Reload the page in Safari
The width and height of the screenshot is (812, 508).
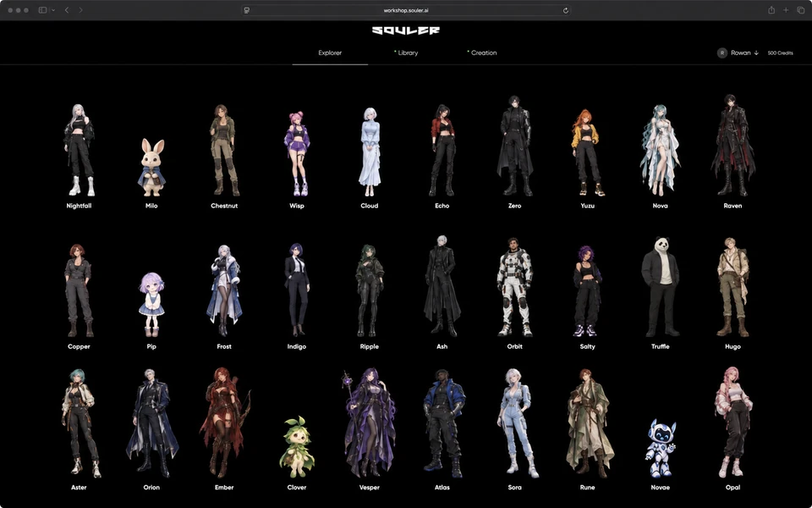coord(566,10)
